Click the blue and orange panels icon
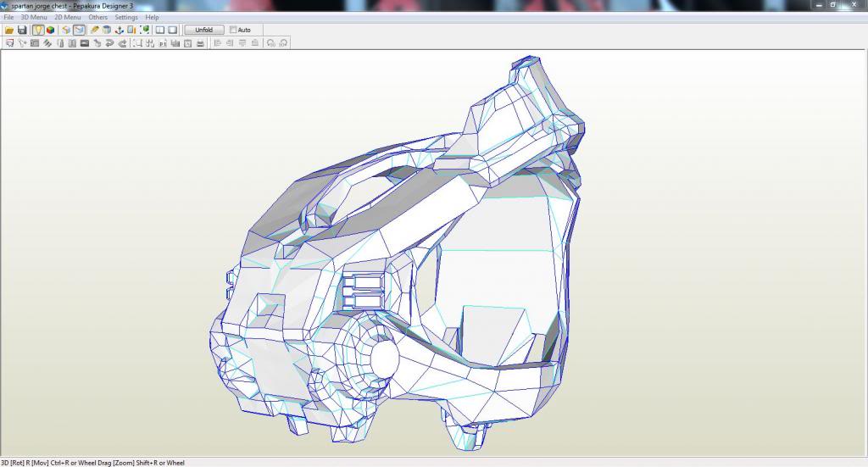This screenshot has width=868, height=467. 131,30
